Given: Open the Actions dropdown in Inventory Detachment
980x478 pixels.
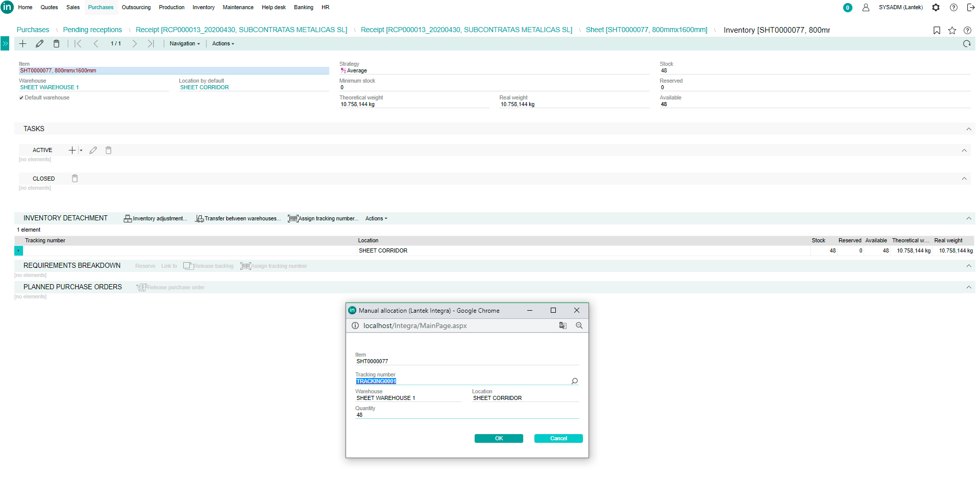Looking at the screenshot, I should pos(376,218).
